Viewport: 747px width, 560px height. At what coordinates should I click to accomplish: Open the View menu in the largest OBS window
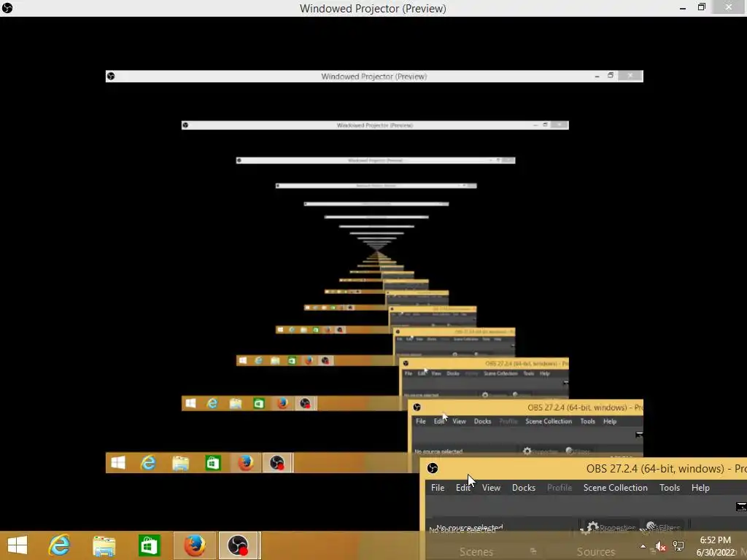pos(491,488)
